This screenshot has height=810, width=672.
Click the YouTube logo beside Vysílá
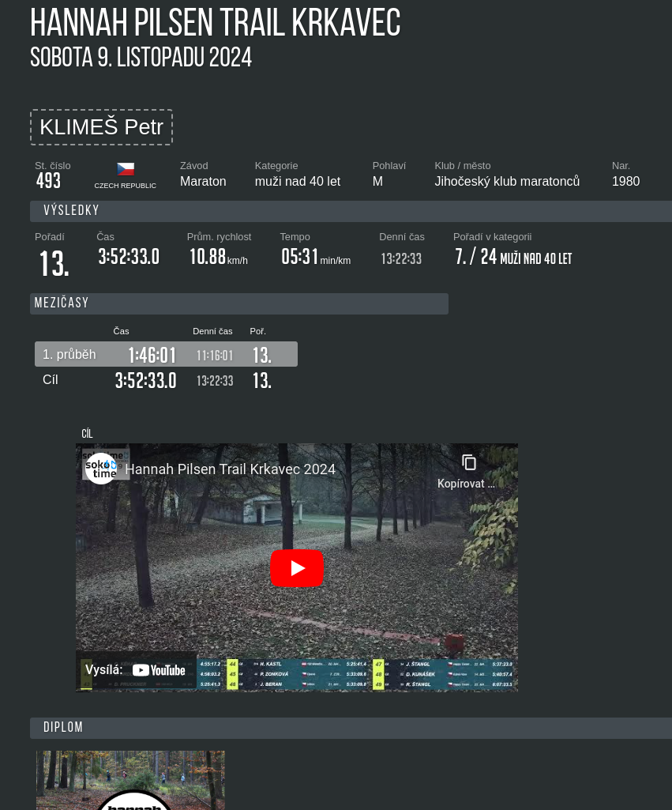[159, 670]
